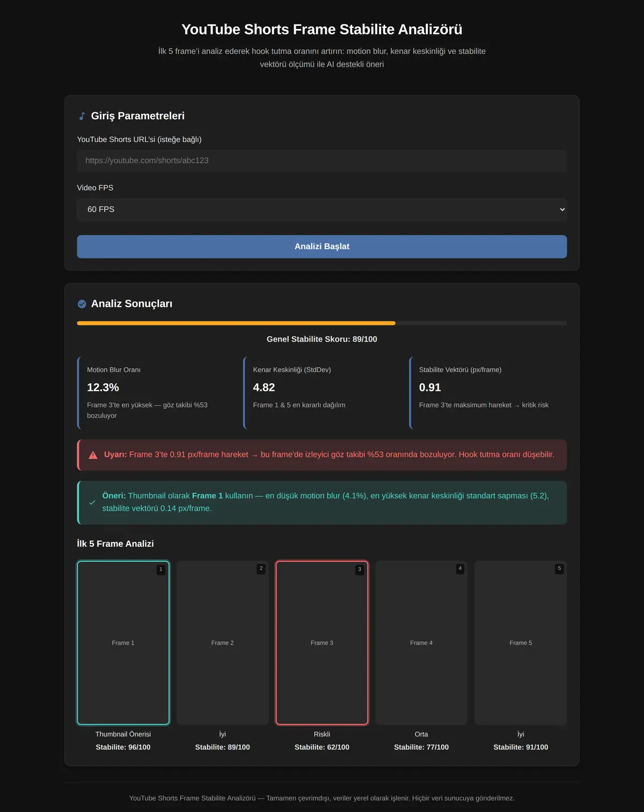
Task: Click the Stabilite Vektörü 0.91 value
Action: (x=430, y=388)
